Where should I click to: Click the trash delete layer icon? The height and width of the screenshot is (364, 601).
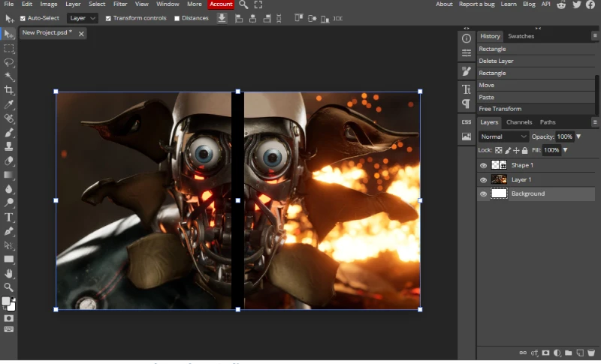pos(591,353)
